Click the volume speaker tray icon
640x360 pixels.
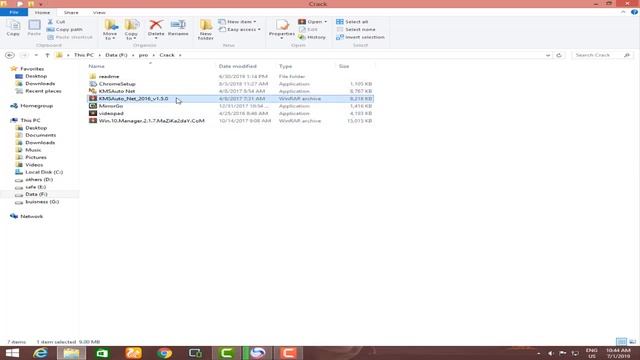point(551,353)
